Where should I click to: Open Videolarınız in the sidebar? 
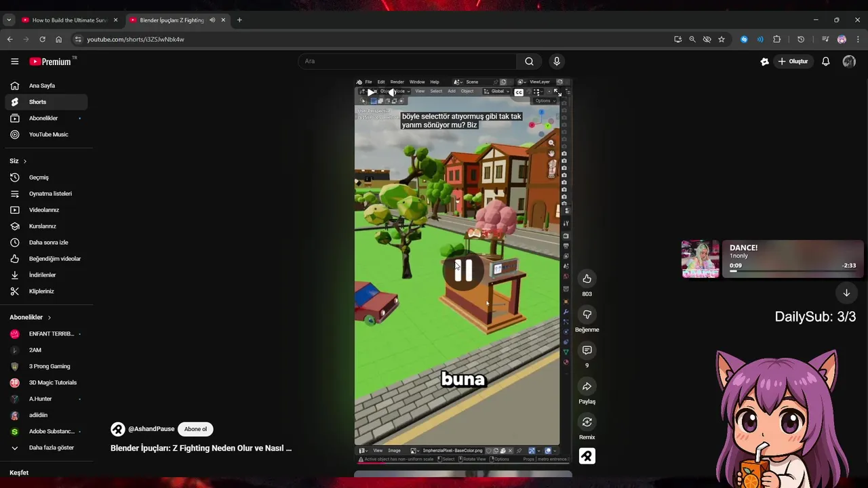pyautogui.click(x=46, y=210)
